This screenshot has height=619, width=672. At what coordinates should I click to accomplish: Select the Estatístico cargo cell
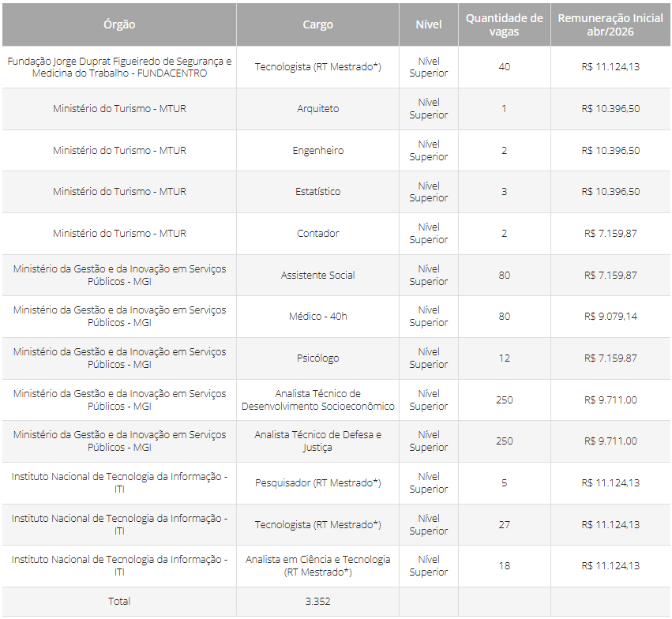(317, 192)
